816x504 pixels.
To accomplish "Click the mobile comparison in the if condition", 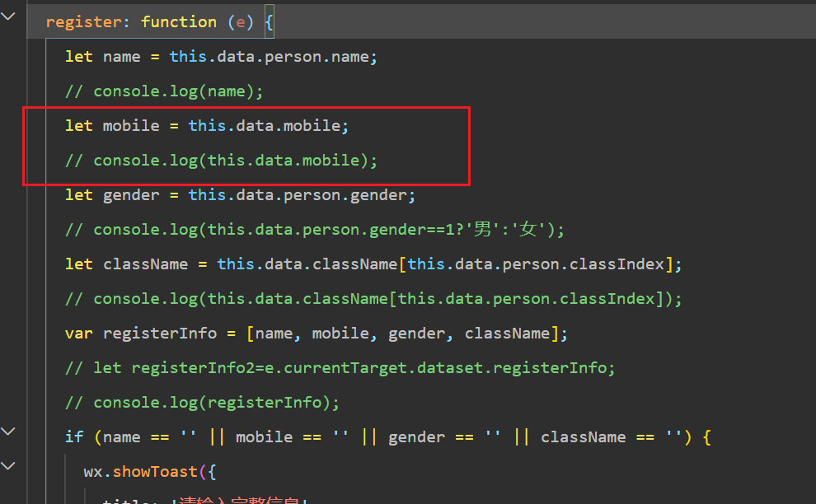I will pyautogui.click(x=288, y=436).
